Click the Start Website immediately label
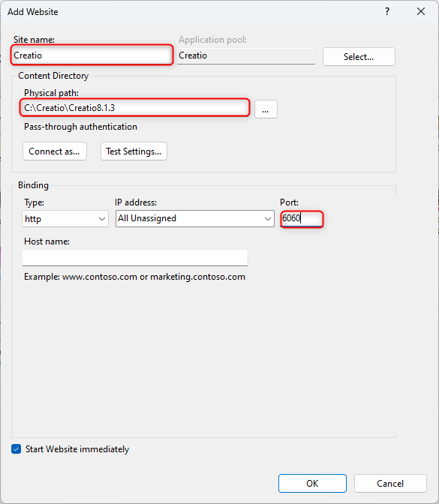This screenshot has width=439, height=504. [x=77, y=449]
